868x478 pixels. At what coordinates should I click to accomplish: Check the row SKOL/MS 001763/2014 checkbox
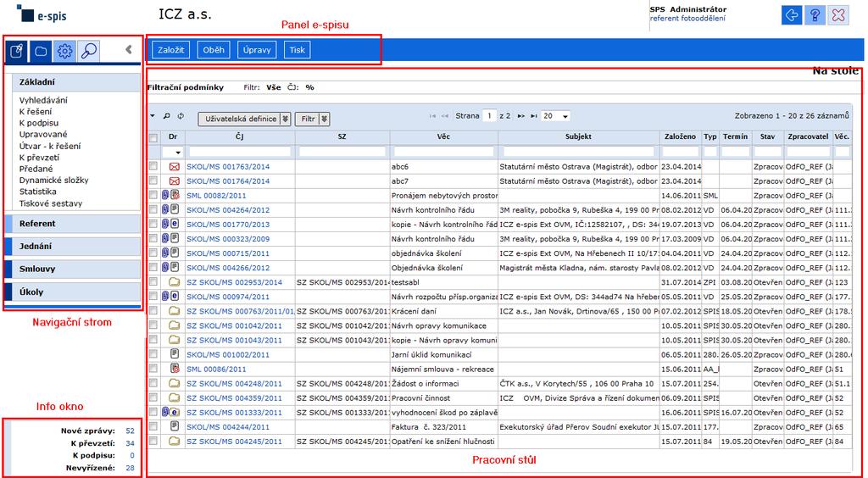point(153,166)
